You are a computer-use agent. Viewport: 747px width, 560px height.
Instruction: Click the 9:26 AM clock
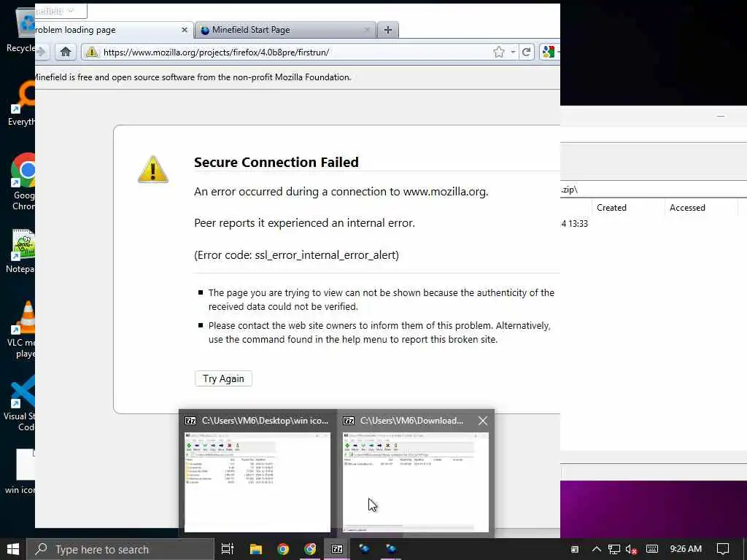[x=686, y=549]
